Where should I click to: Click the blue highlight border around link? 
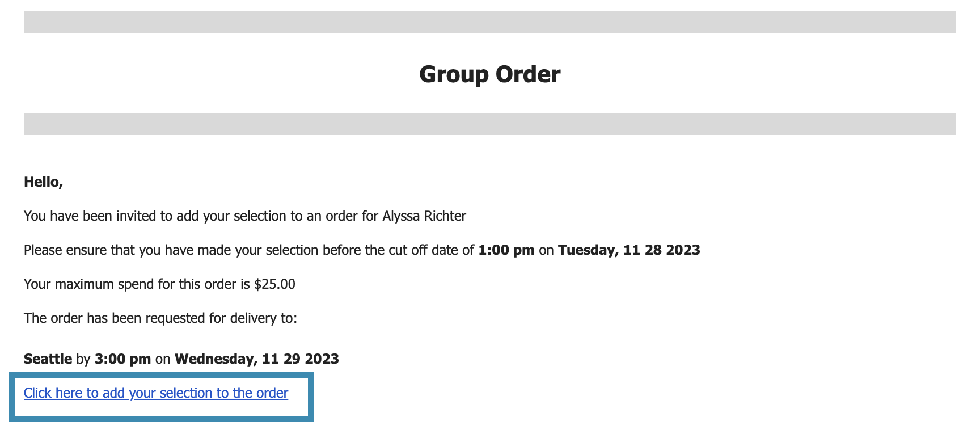161,374
